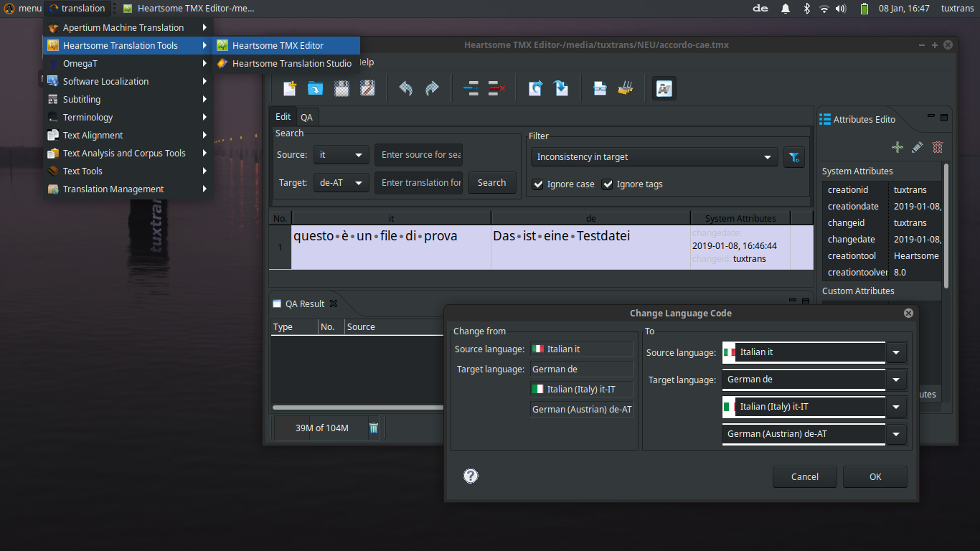Click the translation panel menu button
This screenshot has height=551, width=980.
pos(77,9)
